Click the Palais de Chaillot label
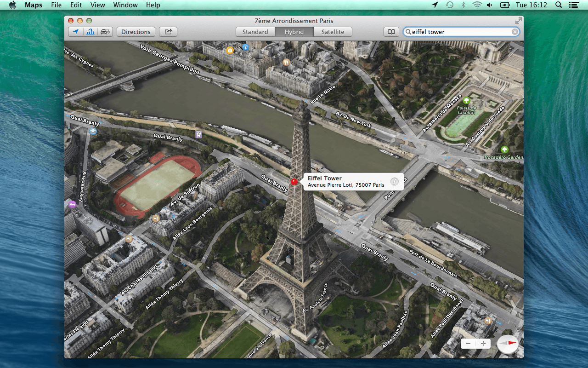Viewport: 588px width, 368px height. [467, 110]
